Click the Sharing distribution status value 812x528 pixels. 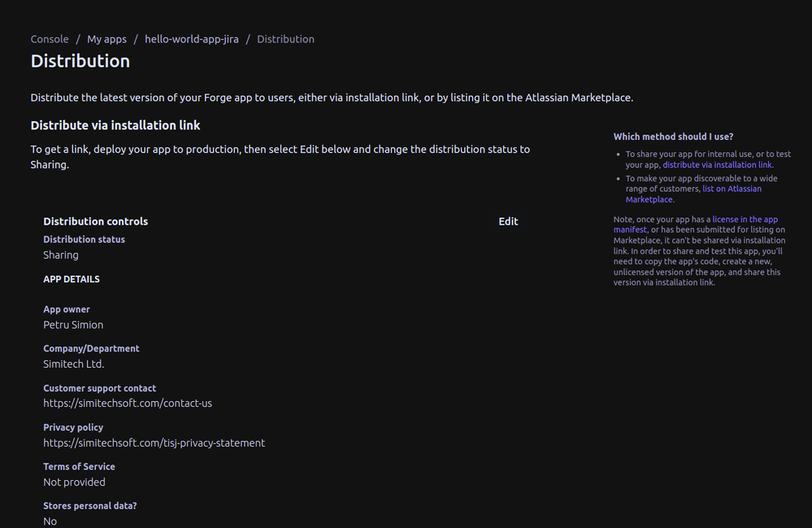[x=60, y=255]
